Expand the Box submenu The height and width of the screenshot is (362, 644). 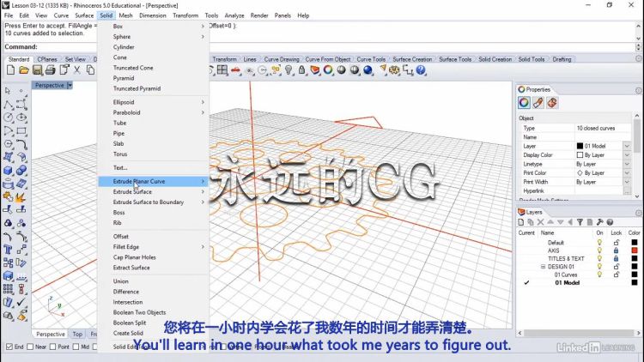(x=154, y=27)
